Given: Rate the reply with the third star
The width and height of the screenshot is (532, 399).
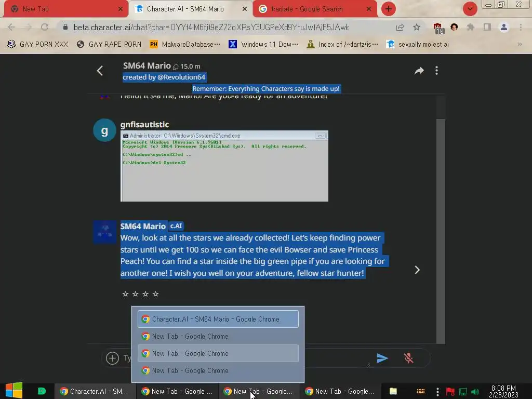Looking at the screenshot, I should (145, 294).
